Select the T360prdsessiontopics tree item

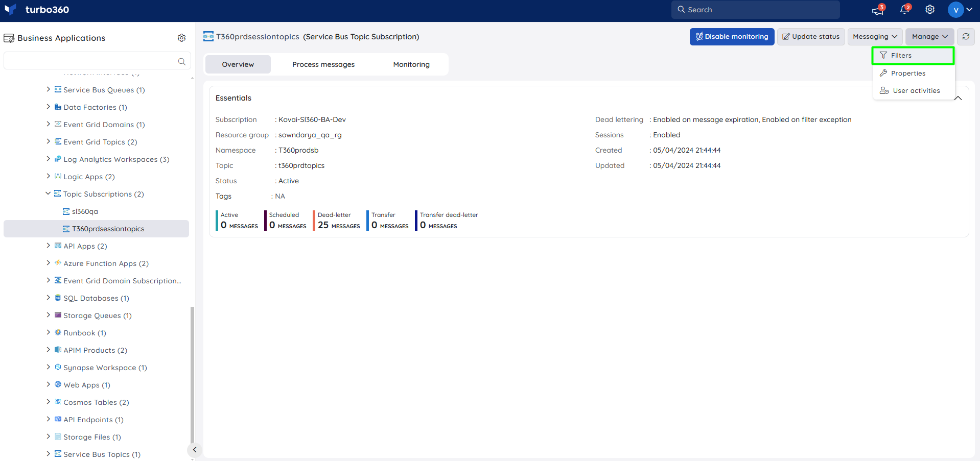tap(96, 229)
